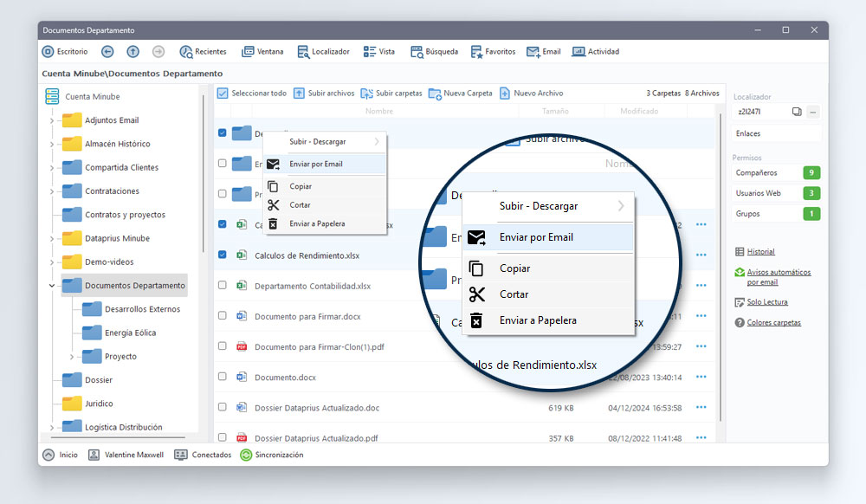Open the Escritorio toolbar button
Screen dimensions: 866x504
pos(65,51)
